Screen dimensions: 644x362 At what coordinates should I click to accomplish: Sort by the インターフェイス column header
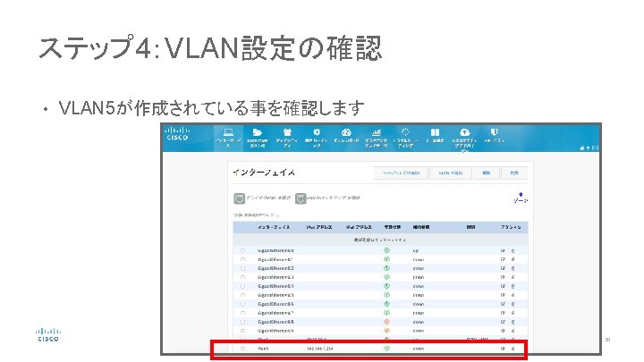click(x=274, y=227)
